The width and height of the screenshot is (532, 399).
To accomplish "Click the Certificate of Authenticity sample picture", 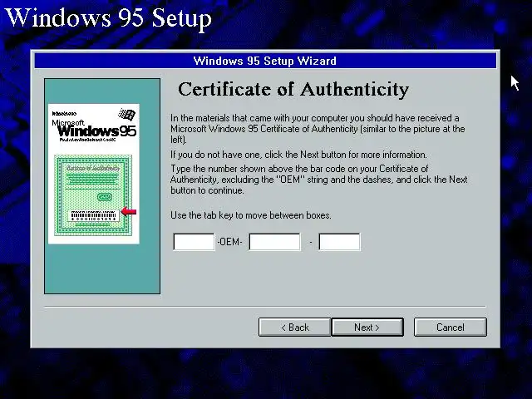I will coord(94,174).
